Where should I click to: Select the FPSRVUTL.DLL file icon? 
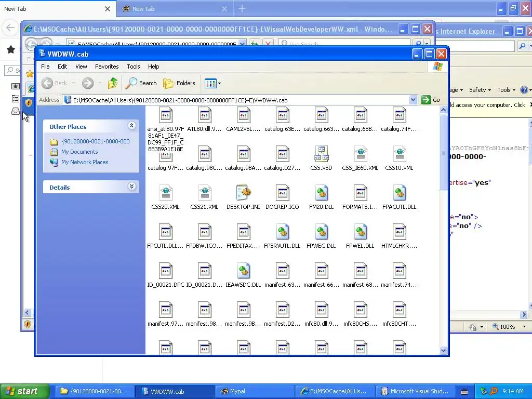pyautogui.click(x=282, y=232)
